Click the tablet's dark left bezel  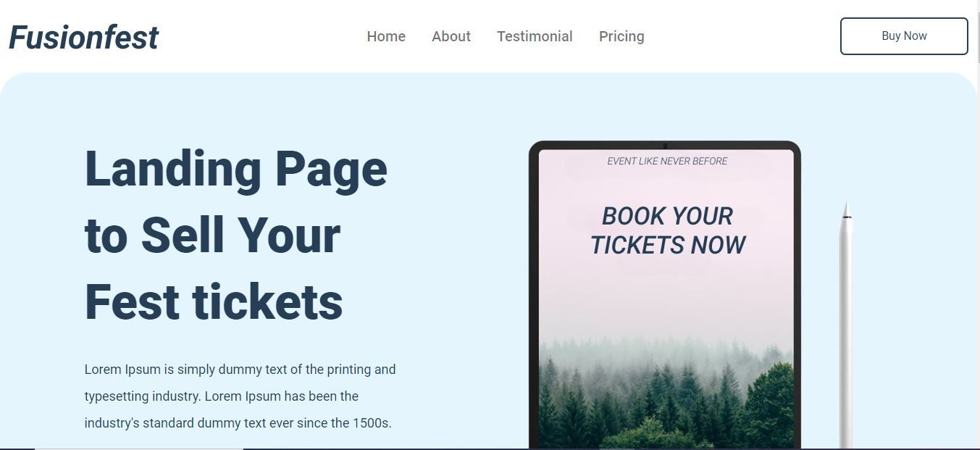pyautogui.click(x=534, y=290)
